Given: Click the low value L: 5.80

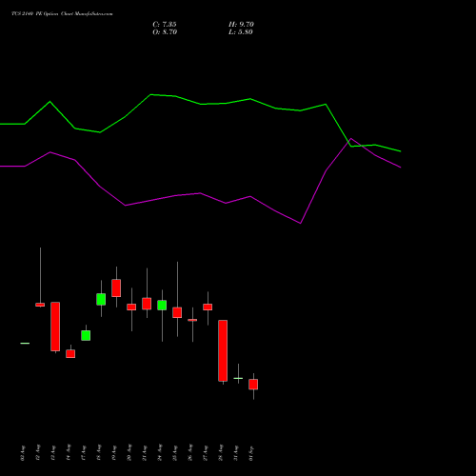Looking at the screenshot, I should click(241, 32).
